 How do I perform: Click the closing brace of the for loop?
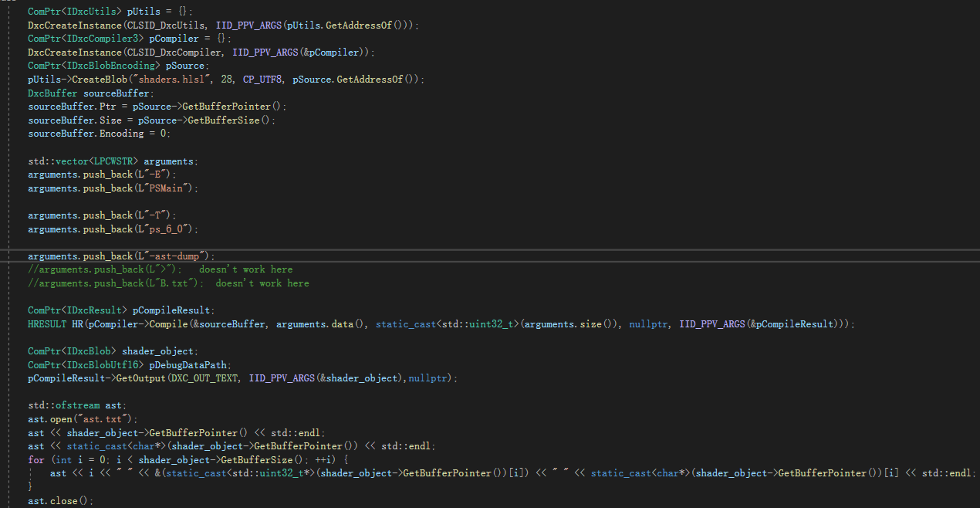click(29, 486)
